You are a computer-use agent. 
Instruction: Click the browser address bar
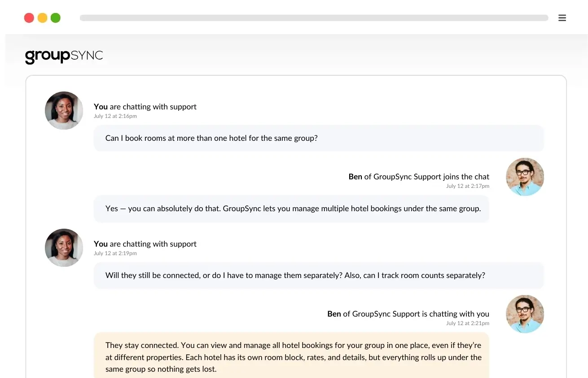coord(314,18)
